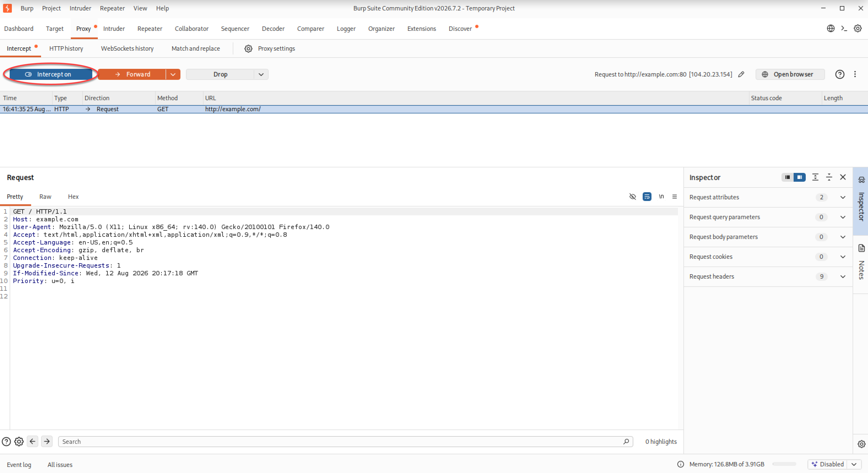
Task: Click the magnifier icon in search field
Action: pos(626,442)
